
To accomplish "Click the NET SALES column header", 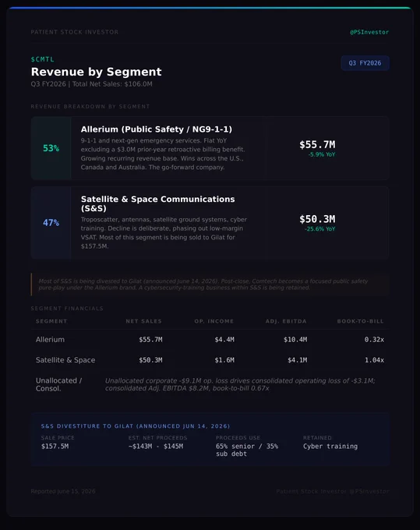I will pos(144,321).
